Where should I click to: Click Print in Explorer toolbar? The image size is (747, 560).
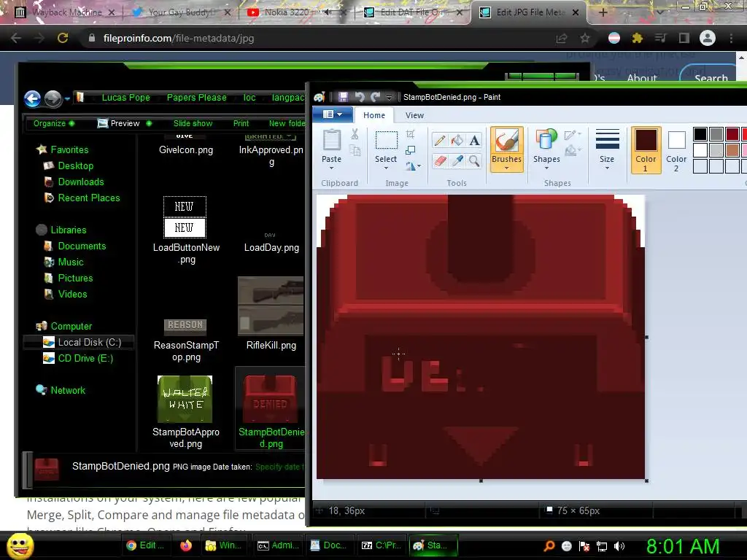pyautogui.click(x=241, y=123)
